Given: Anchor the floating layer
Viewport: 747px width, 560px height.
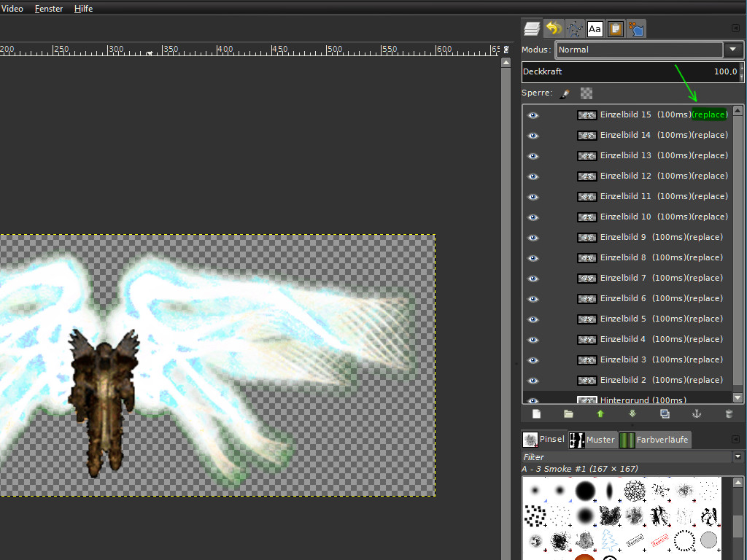Looking at the screenshot, I should pyautogui.click(x=696, y=413).
